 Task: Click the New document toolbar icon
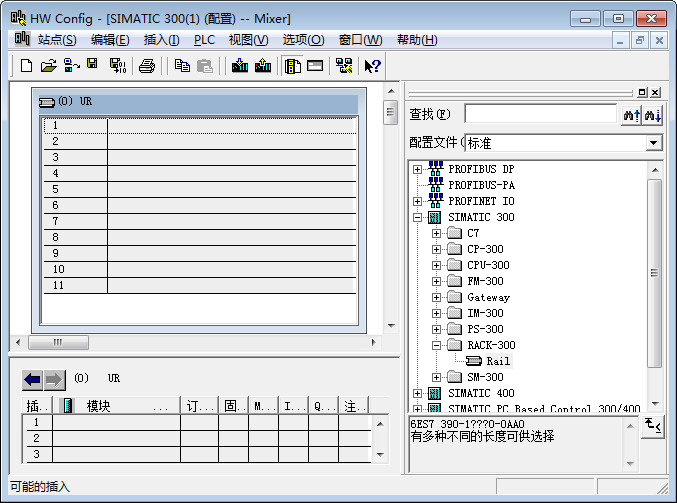click(27, 66)
